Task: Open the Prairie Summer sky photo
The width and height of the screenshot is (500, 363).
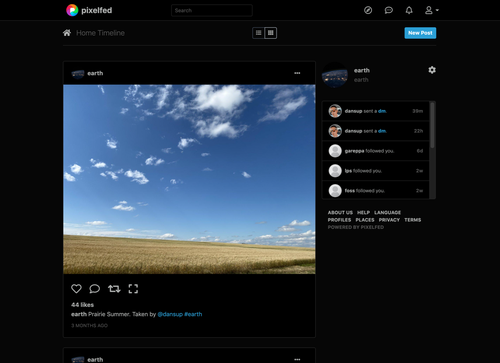Action: point(189,179)
